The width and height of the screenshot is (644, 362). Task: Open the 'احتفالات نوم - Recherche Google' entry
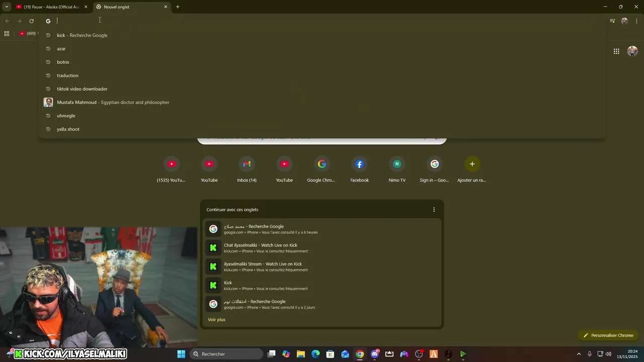click(x=321, y=304)
